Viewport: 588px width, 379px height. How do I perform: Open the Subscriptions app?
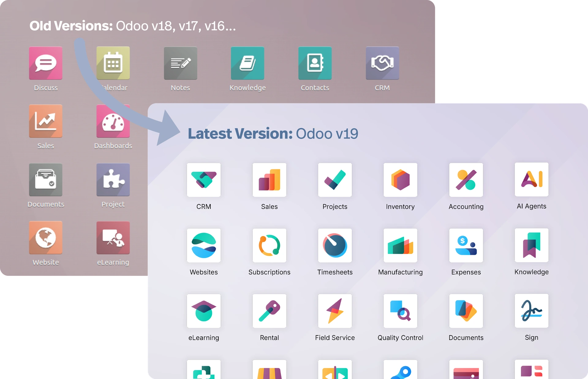pos(269,245)
